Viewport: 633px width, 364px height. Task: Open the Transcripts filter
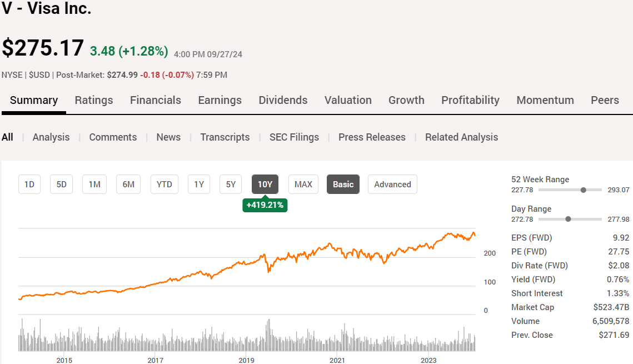(225, 137)
